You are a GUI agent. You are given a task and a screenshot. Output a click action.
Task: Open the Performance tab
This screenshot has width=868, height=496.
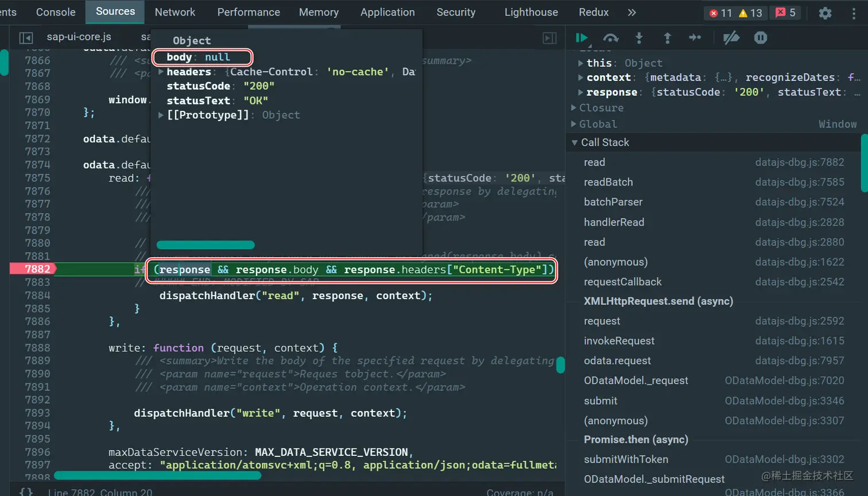point(249,12)
